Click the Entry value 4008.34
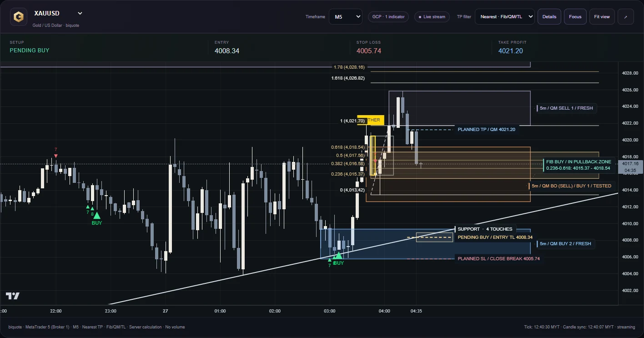Viewport: 644px width, 338px height. click(227, 51)
